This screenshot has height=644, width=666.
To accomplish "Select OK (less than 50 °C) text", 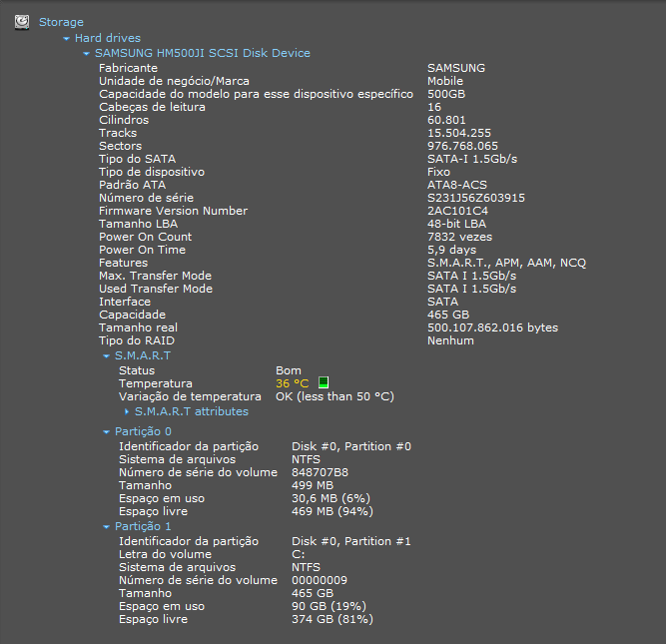I will pos(335,396).
